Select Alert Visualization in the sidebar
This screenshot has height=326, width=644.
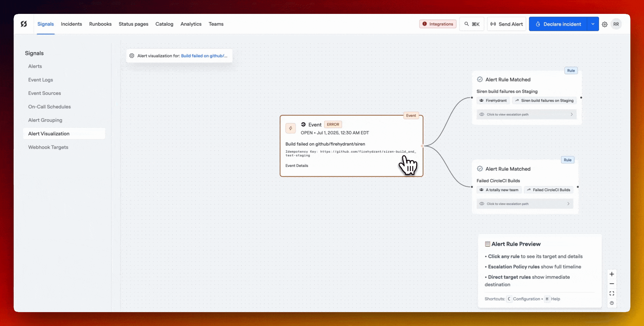coord(64,134)
